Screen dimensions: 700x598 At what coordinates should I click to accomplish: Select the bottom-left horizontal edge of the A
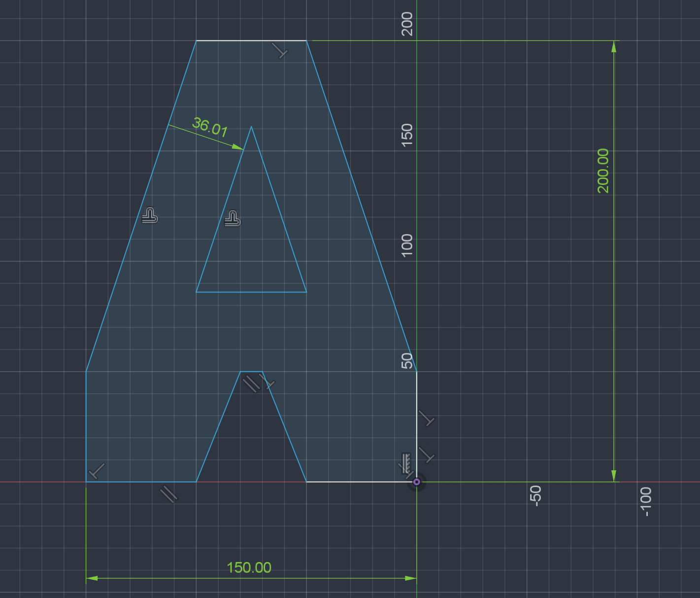click(141, 482)
